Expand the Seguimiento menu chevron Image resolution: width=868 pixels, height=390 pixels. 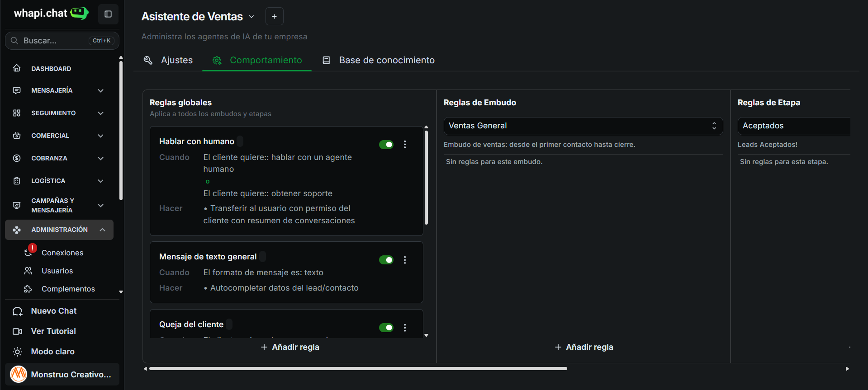(x=101, y=113)
